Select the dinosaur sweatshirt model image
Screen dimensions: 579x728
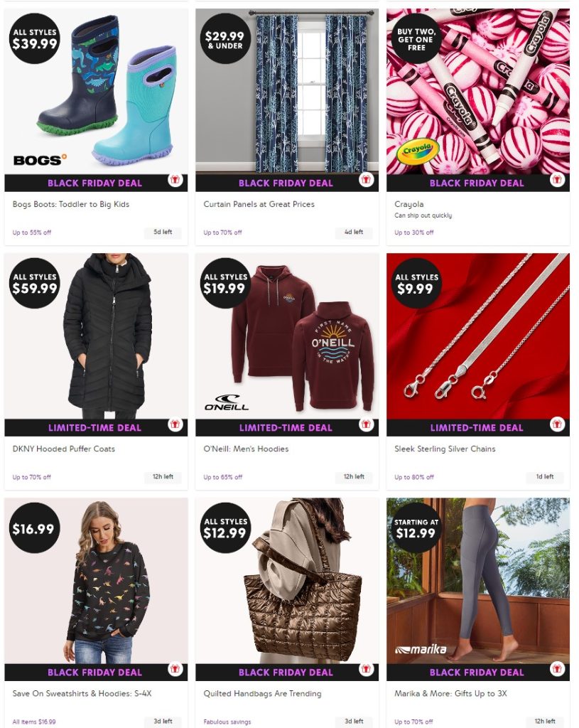[96, 581]
